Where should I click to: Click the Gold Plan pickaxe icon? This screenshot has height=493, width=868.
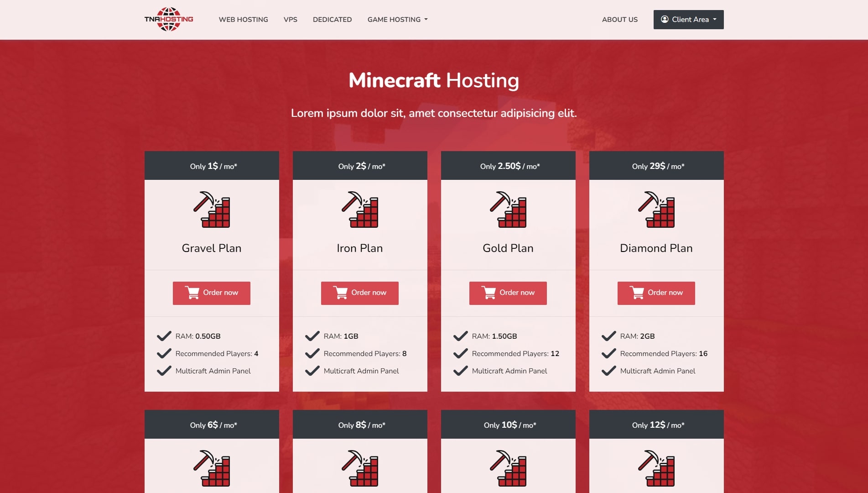(508, 210)
